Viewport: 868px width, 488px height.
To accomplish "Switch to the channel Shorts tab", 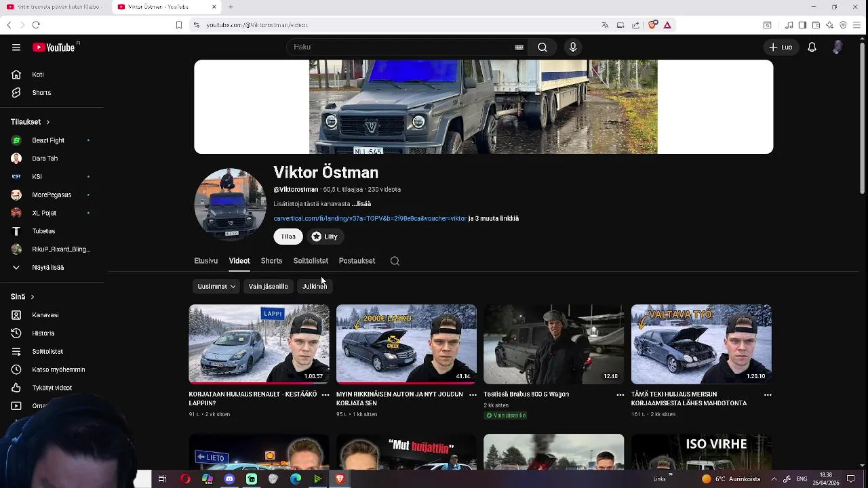I will [271, 261].
